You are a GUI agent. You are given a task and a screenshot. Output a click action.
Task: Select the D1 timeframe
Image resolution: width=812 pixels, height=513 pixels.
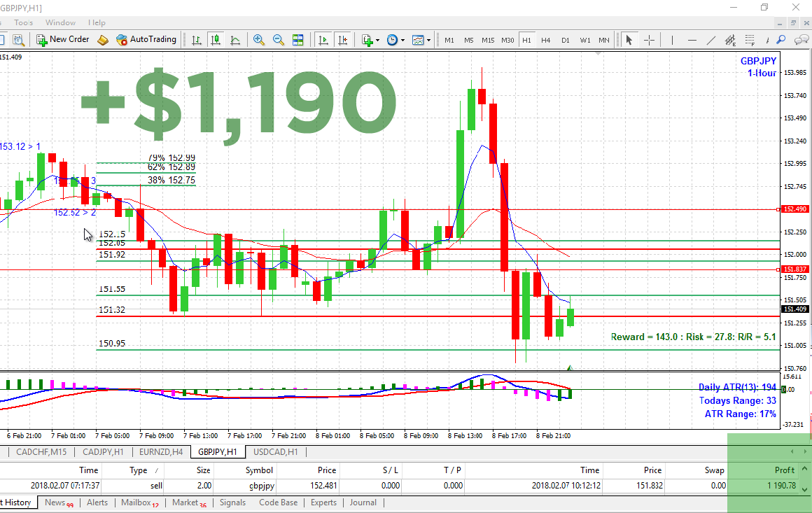(566, 40)
